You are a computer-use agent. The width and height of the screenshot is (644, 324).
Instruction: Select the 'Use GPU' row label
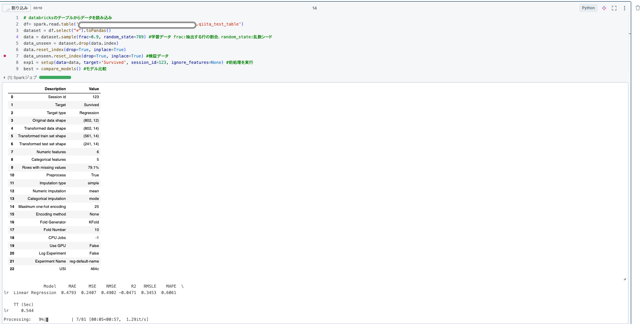58,246
